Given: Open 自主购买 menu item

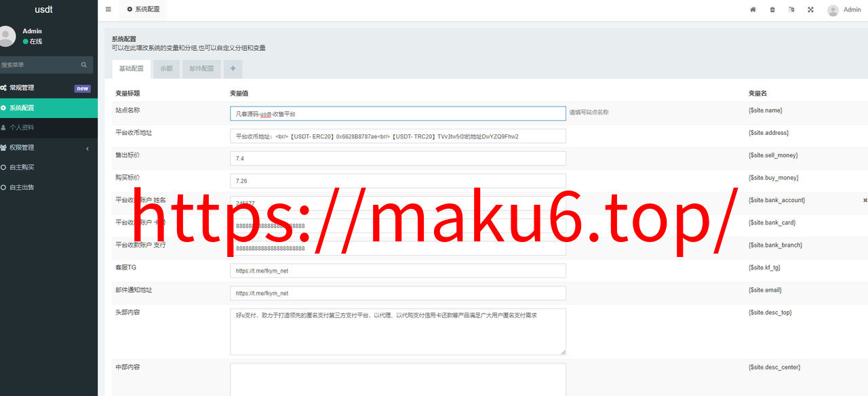Looking at the screenshot, I should click(49, 167).
